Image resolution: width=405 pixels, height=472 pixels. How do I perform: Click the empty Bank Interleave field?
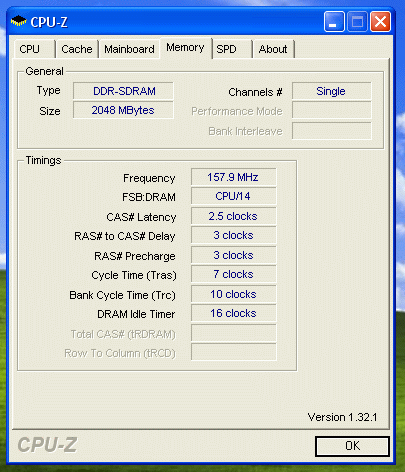click(x=332, y=131)
